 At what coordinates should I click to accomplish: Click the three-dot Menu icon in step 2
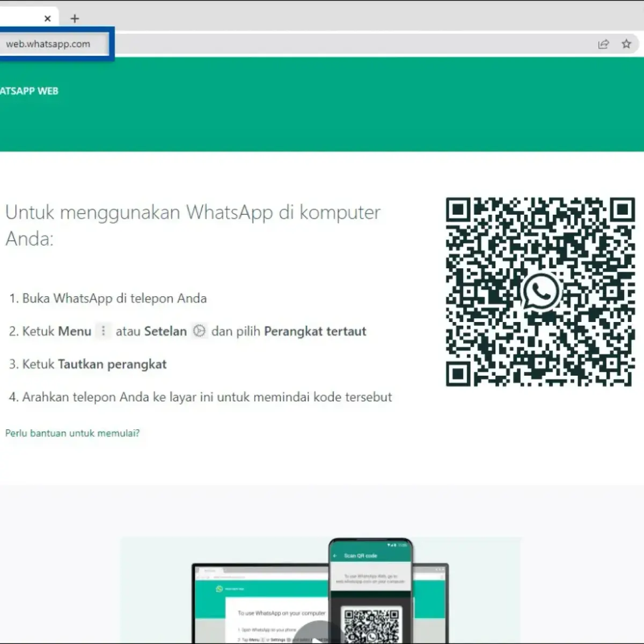point(104,331)
